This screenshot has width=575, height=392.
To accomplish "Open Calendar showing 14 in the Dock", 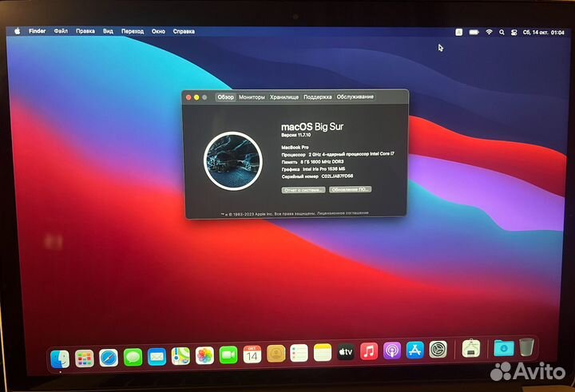I will coord(252,354).
